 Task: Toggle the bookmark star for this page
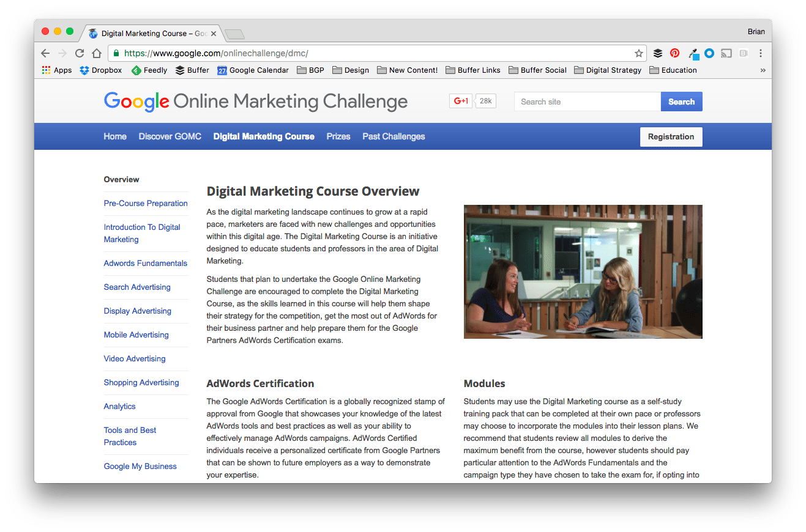pos(639,53)
